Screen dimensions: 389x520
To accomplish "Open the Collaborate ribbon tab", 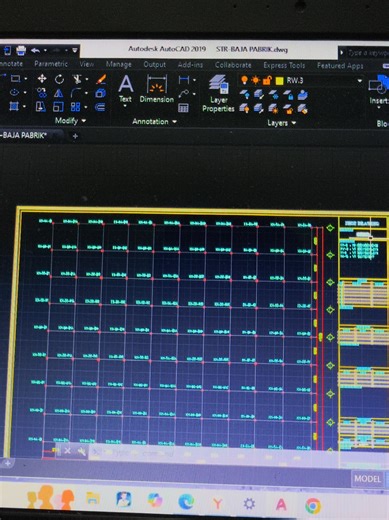I will tap(233, 65).
